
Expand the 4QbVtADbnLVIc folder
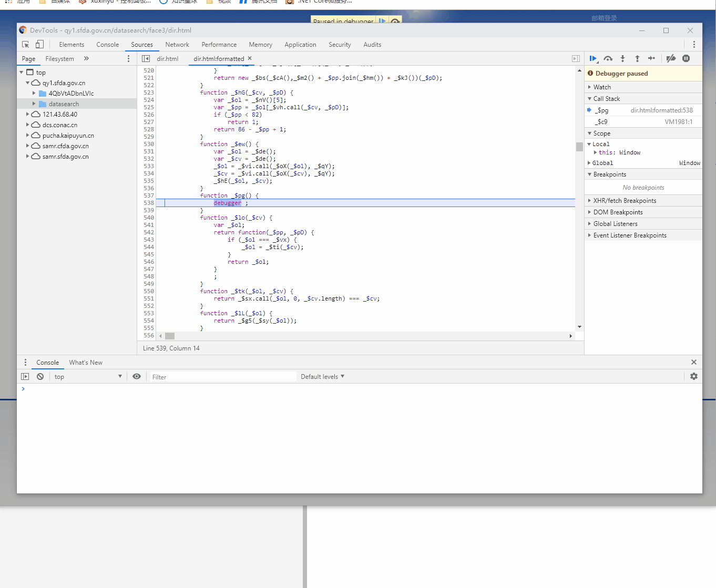point(34,94)
